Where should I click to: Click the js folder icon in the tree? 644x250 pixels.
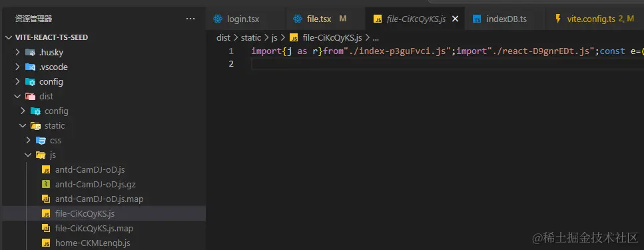pyautogui.click(x=41, y=155)
